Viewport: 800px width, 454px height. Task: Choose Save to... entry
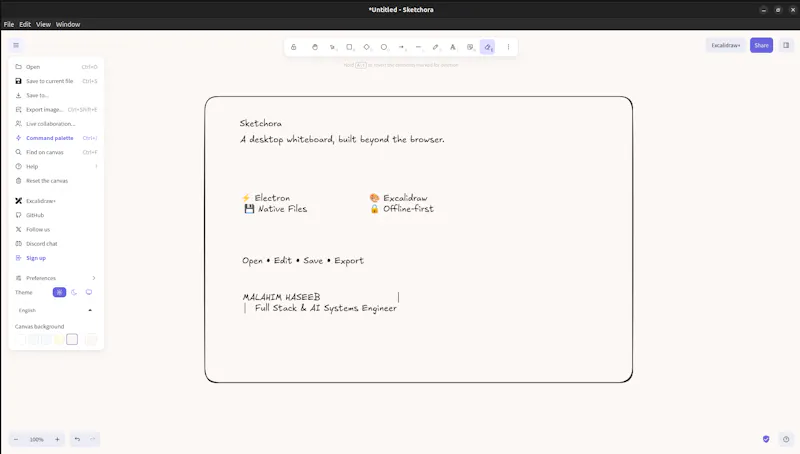click(x=56, y=95)
